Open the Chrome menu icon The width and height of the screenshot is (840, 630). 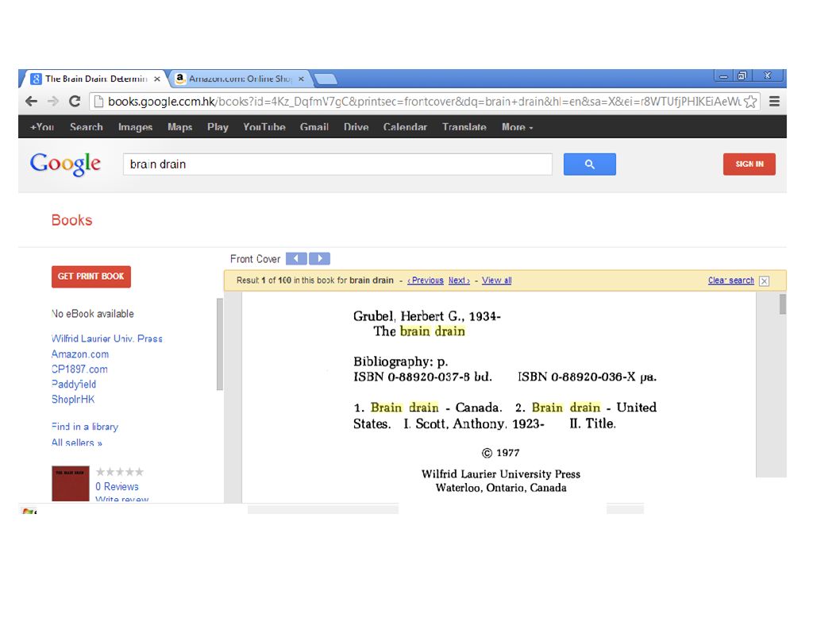coord(774,102)
